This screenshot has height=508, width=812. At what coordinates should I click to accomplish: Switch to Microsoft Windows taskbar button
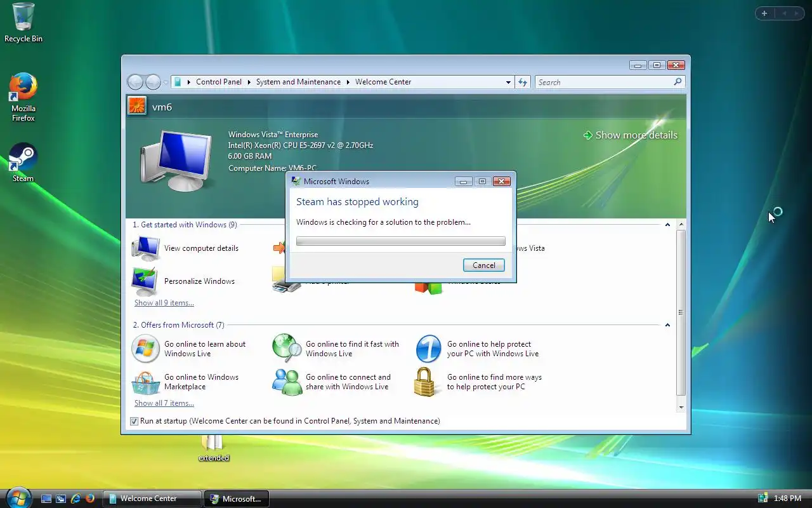[236, 498]
